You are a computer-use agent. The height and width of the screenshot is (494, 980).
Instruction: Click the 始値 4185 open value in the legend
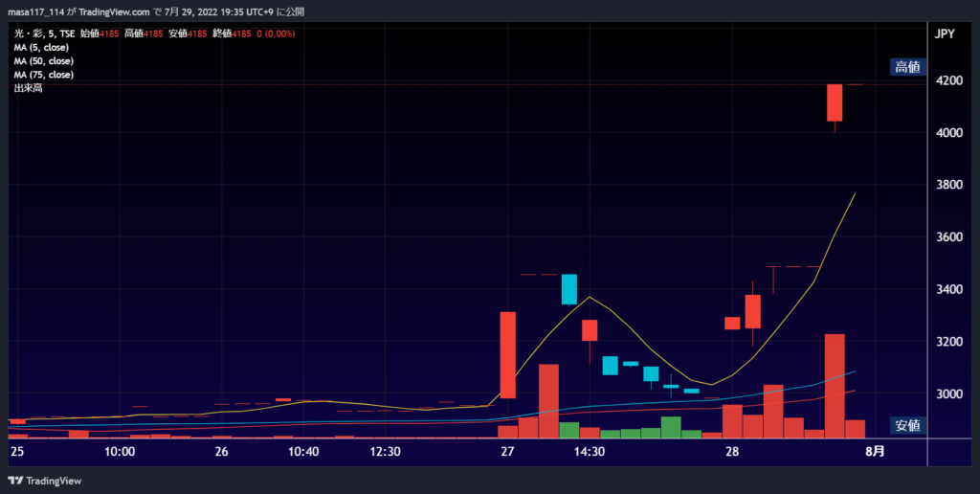click(100, 34)
